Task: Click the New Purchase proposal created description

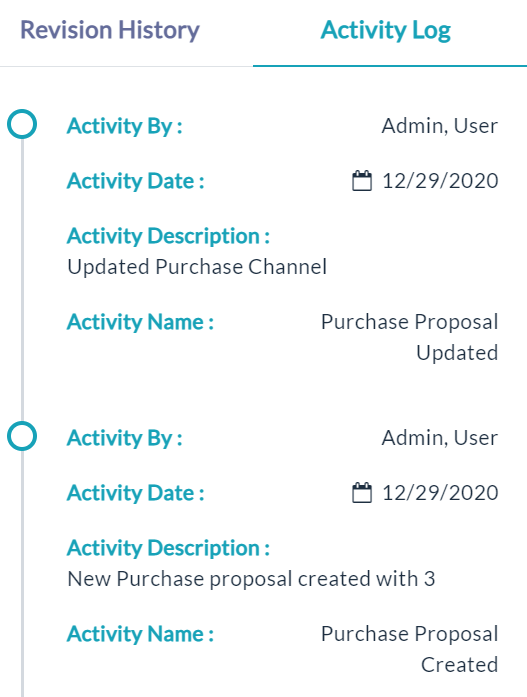Action: (251, 579)
